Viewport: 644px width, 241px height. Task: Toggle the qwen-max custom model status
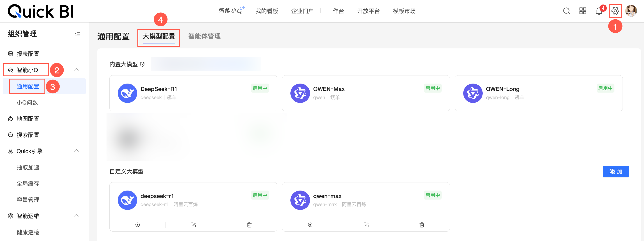tap(310, 225)
